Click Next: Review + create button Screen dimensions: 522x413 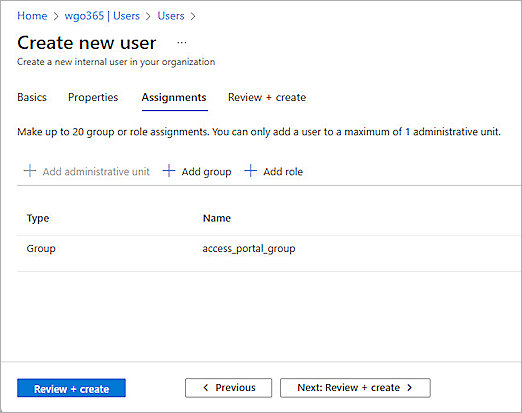pos(355,388)
